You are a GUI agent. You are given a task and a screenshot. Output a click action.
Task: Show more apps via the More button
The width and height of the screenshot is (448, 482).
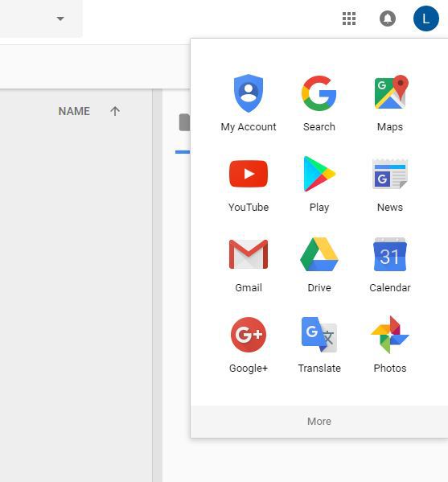click(x=319, y=421)
